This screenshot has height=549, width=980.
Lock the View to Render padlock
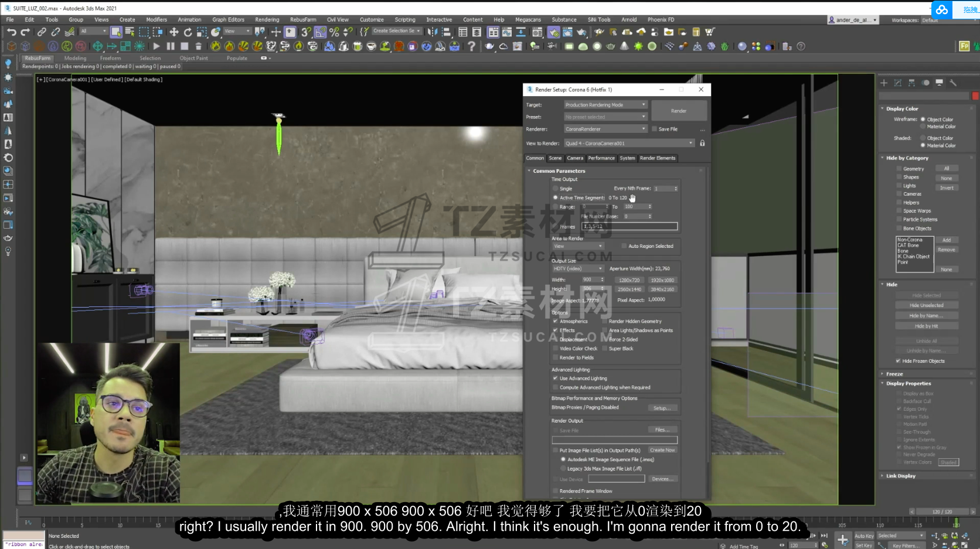[702, 143]
